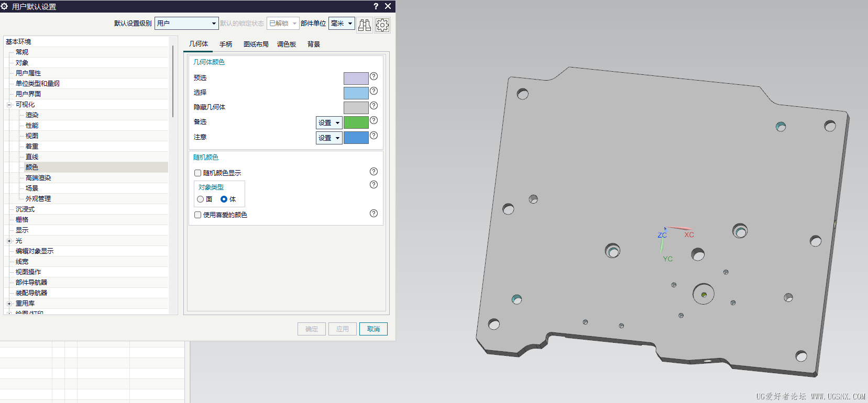The width and height of the screenshot is (868, 403).
Task: Enable the 随机颜色显示 checkbox
Action: click(x=197, y=173)
